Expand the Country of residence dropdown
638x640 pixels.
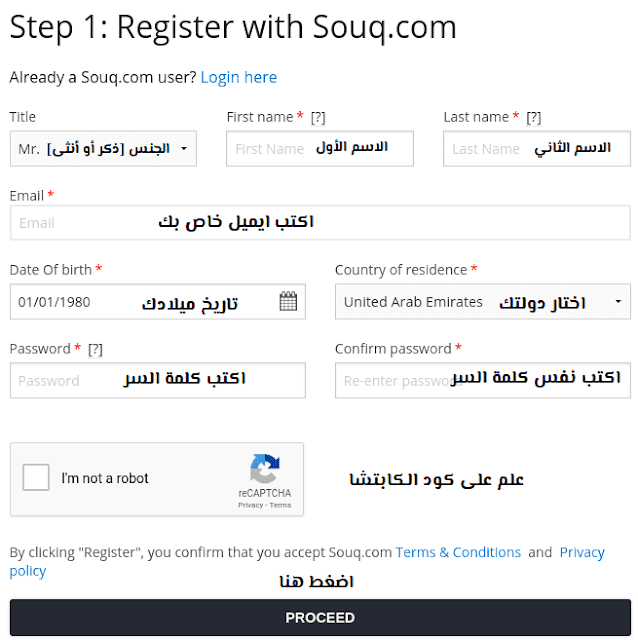pyautogui.click(x=482, y=302)
